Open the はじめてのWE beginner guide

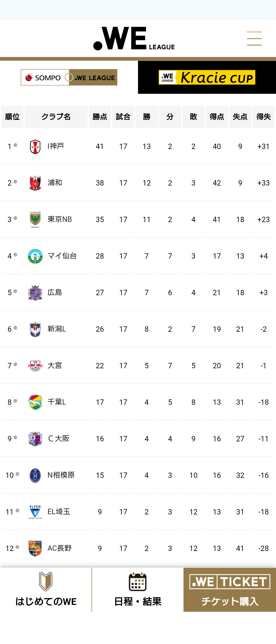pos(46,590)
